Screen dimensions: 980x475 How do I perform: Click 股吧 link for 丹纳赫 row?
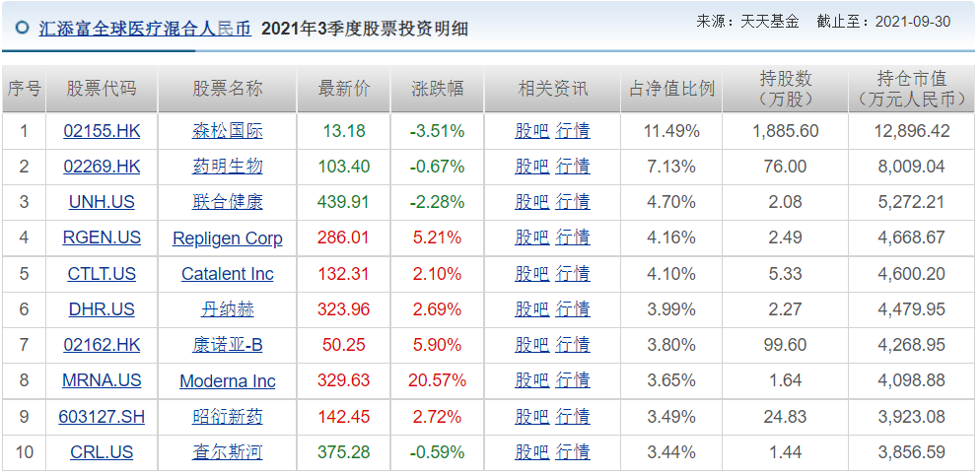tap(531, 309)
